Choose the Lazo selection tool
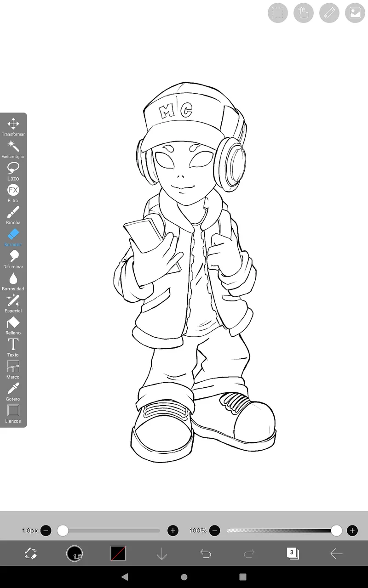Screen dimensions: 368x588 coord(13,171)
